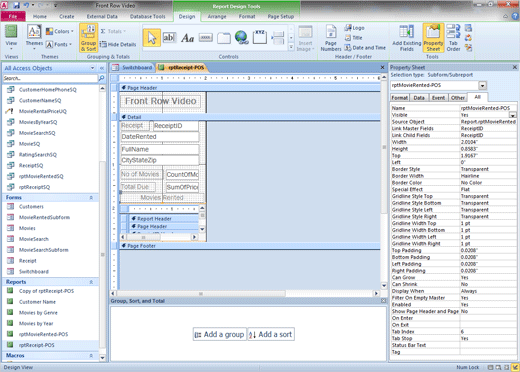Screen dimensions: 520x372
Task: Choose the Text Box control tool
Action: pos(169,38)
